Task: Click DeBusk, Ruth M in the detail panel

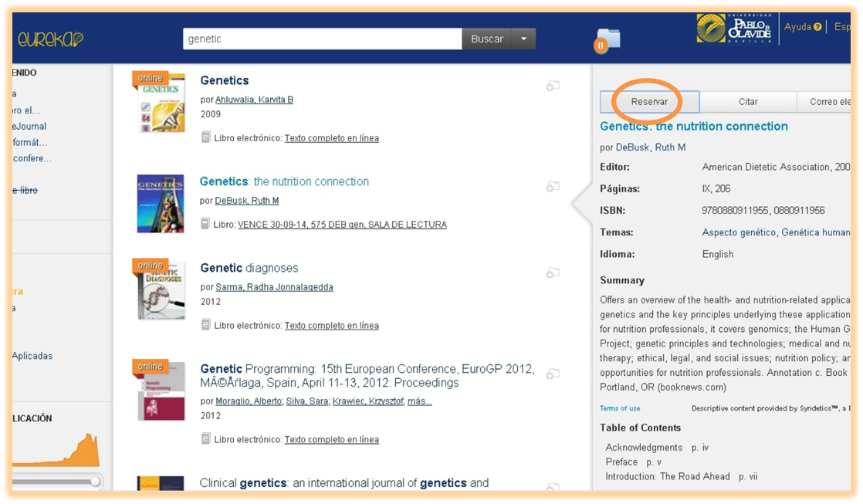Action: point(651,147)
